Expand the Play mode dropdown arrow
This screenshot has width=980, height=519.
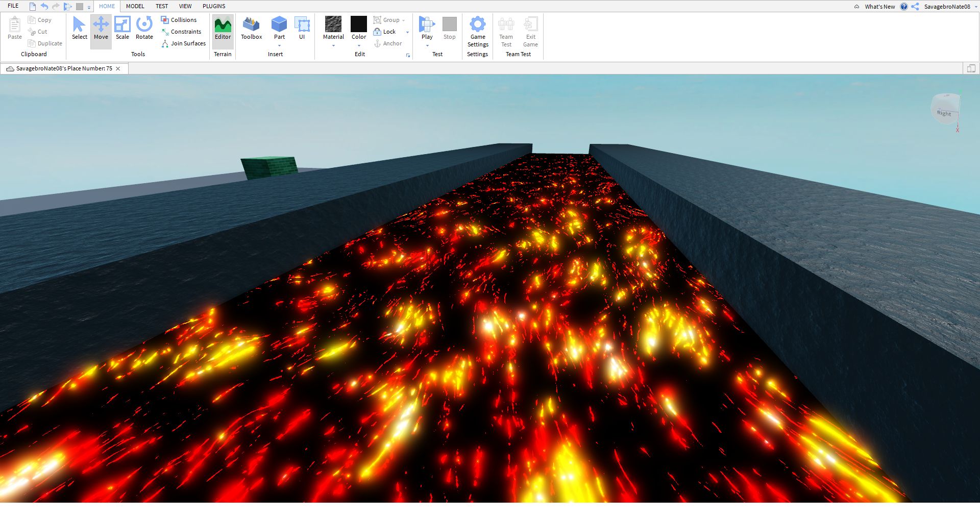click(x=427, y=44)
